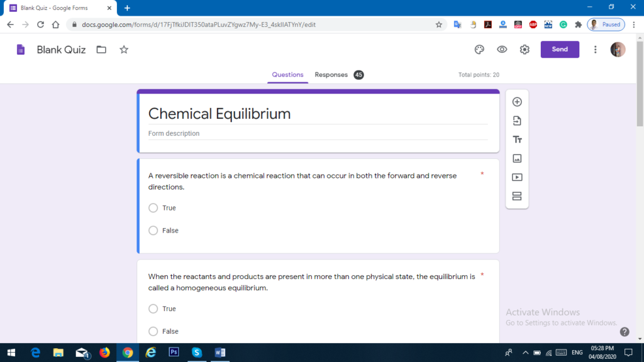This screenshot has height=362, width=644.
Task: Open Firefox from the taskbar
Action: (x=105, y=353)
